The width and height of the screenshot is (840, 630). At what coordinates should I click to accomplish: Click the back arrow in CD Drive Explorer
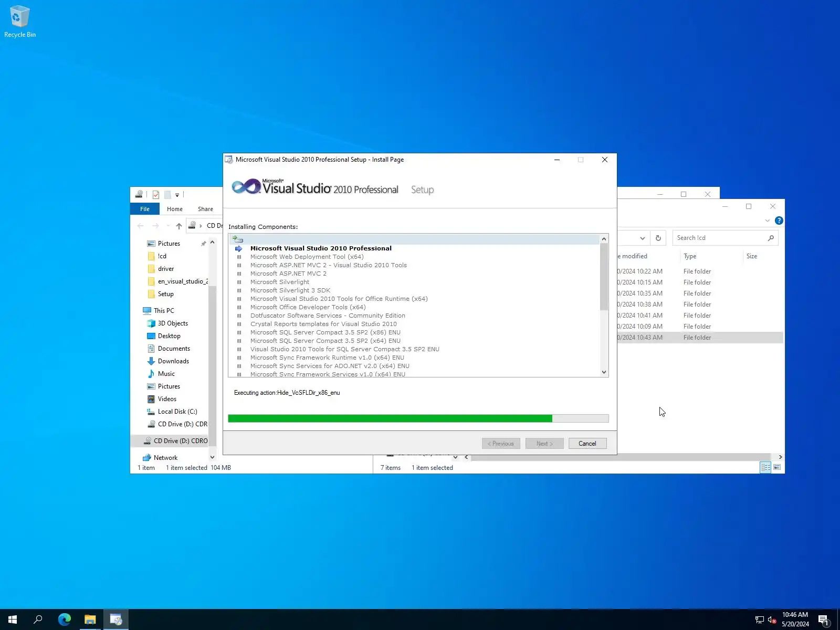(x=140, y=226)
